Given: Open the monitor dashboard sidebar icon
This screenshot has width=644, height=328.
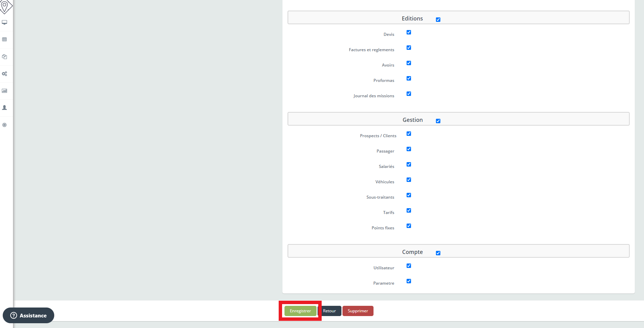Looking at the screenshot, I should point(4,23).
